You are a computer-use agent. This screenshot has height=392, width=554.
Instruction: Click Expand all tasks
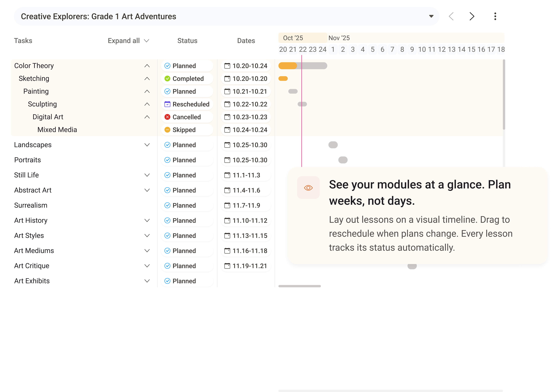(x=128, y=41)
